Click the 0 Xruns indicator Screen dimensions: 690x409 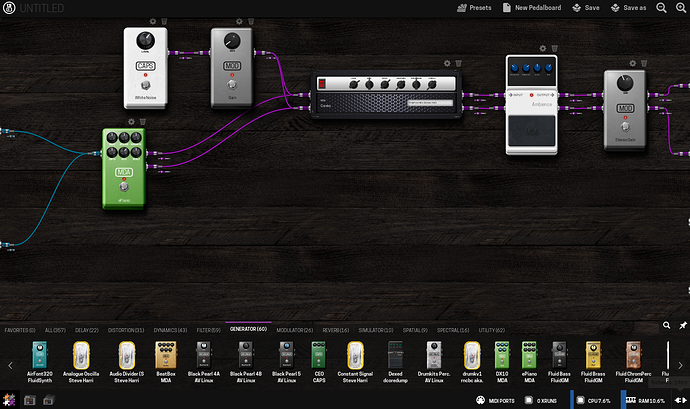point(541,401)
